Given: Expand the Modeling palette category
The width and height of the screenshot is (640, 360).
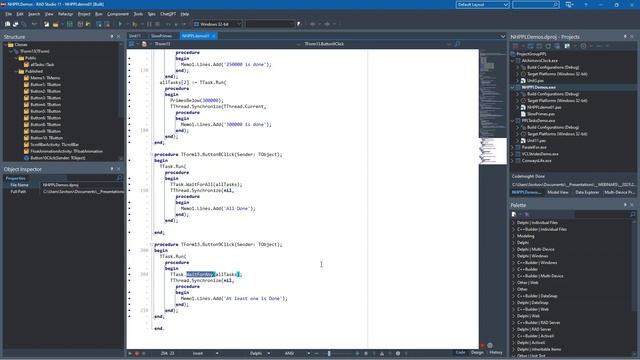Looking at the screenshot, I should click(513, 236).
